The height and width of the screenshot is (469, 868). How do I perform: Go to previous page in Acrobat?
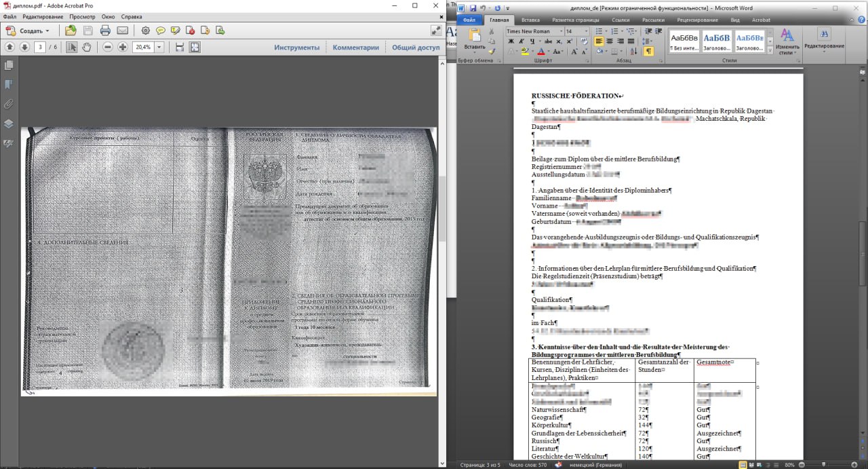[x=9, y=47]
